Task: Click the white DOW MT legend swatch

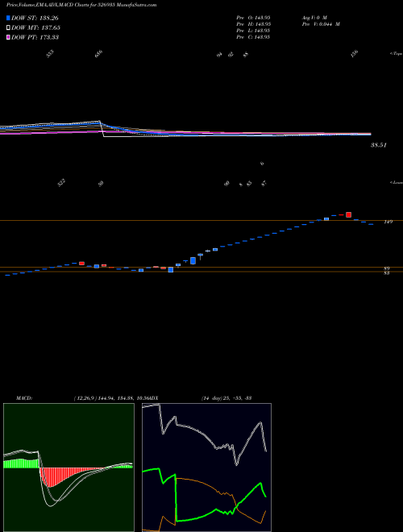Action: 8,27
